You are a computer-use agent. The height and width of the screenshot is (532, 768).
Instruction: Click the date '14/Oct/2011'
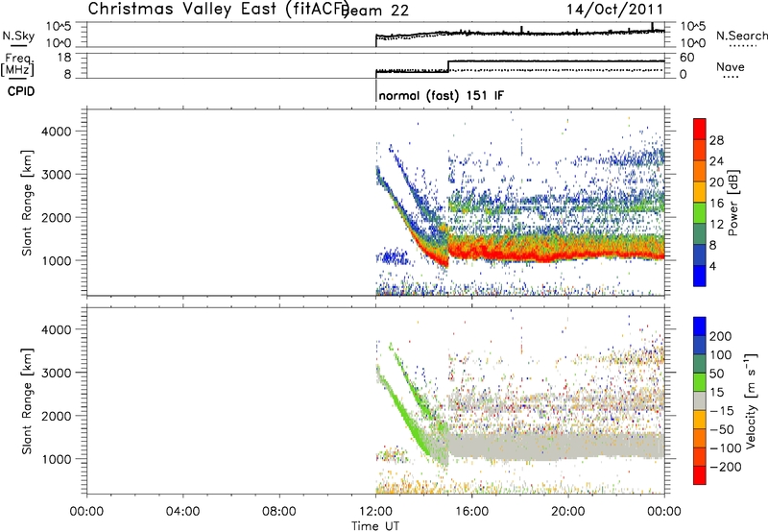coord(615,10)
